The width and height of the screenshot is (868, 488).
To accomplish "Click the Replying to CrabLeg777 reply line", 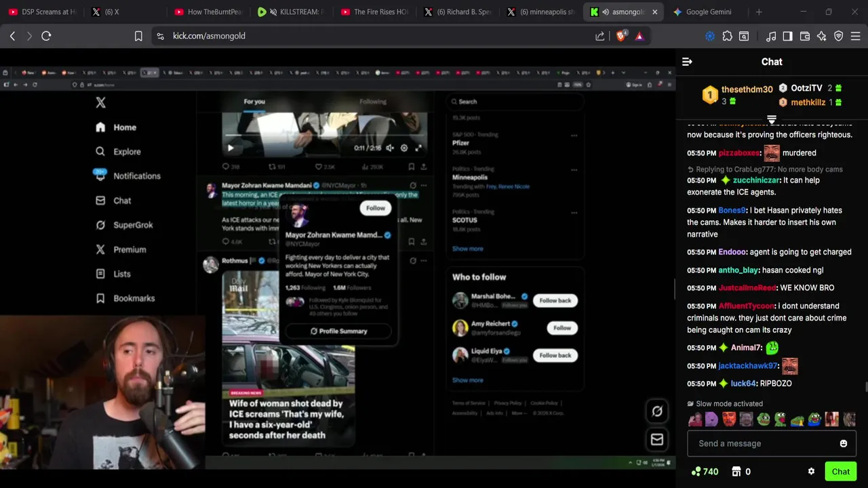I will [765, 169].
